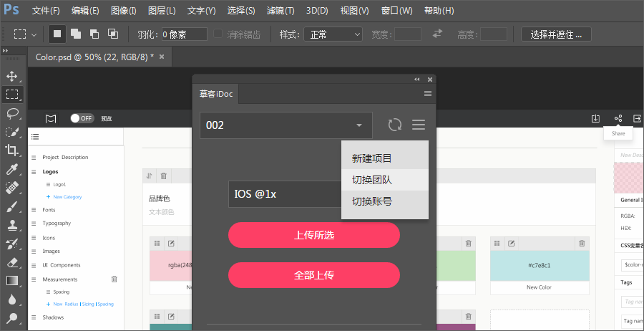The height and width of the screenshot is (331, 644).
Task: Click Add to Selection mode icon
Action: point(76,34)
